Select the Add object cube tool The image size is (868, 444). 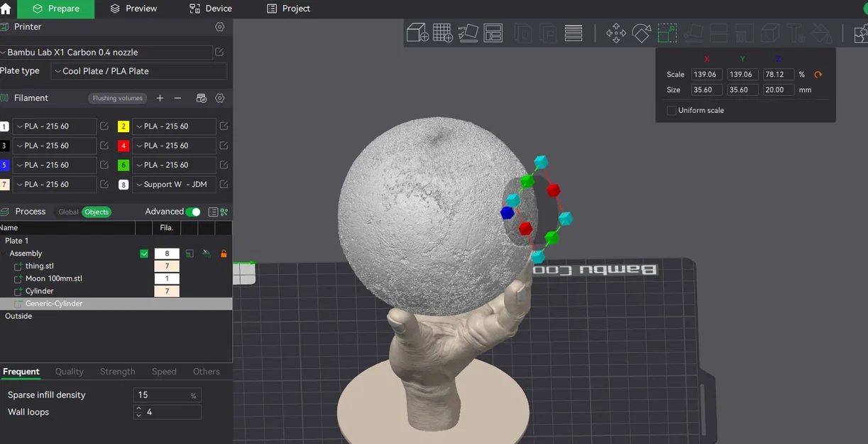pos(417,33)
